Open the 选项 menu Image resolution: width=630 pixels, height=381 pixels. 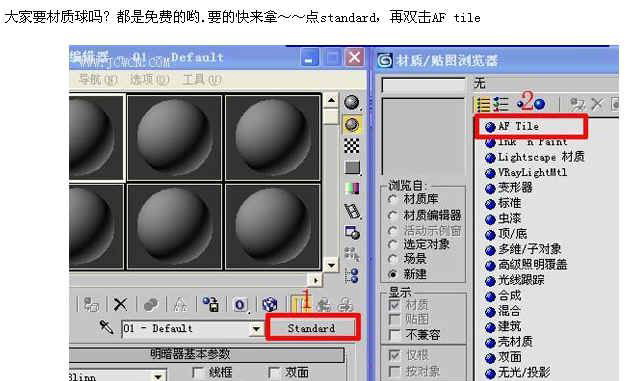(x=149, y=79)
